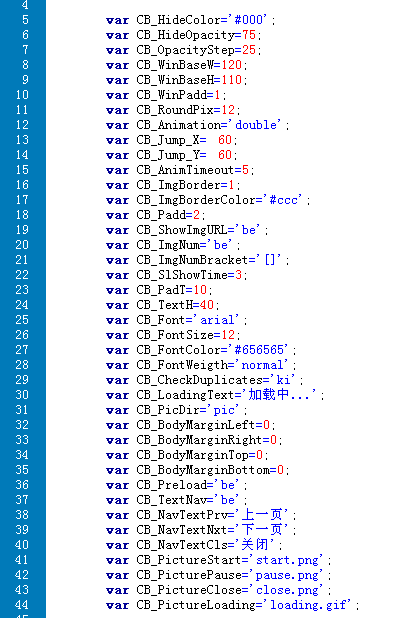The image size is (413, 618).
Task: Click the '下一页' next text string
Action: pos(262,529)
